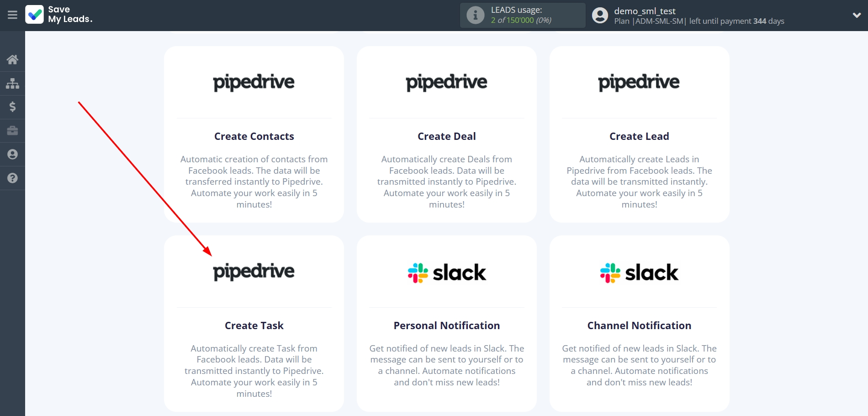Viewport: 868px width, 416px height.
Task: Click the SaveMyLeads logo
Action: pyautogui.click(x=58, y=15)
